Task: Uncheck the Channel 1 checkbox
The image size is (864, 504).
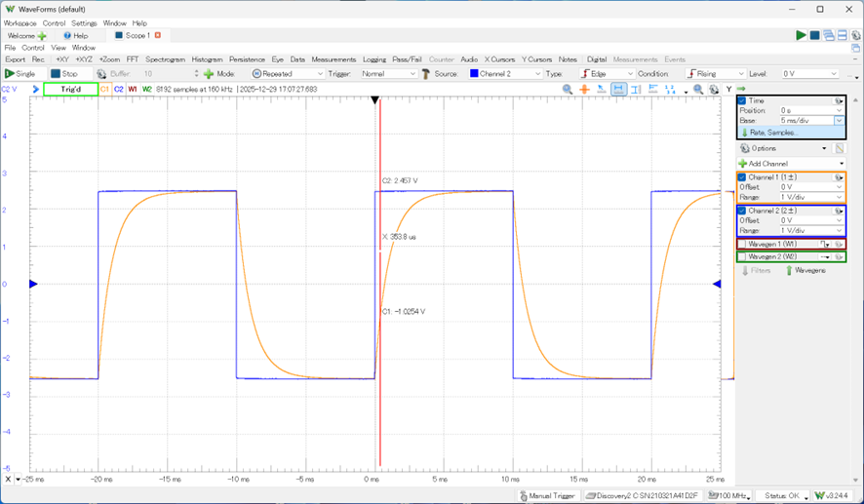Action: point(742,177)
